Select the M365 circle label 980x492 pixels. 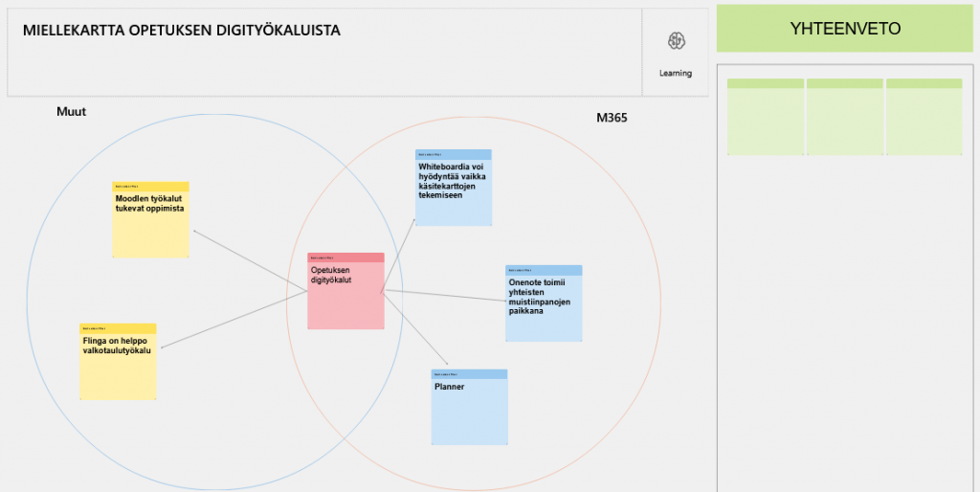[612, 118]
